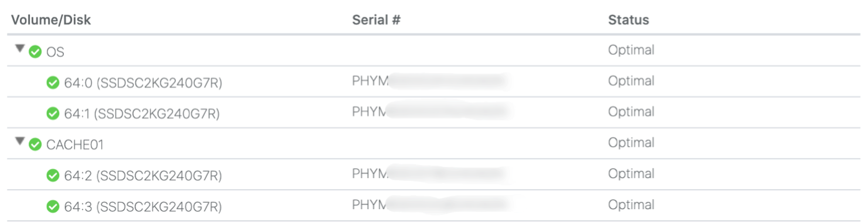Click the green check icon beside CACHE01
868x222 pixels.
click(x=35, y=144)
